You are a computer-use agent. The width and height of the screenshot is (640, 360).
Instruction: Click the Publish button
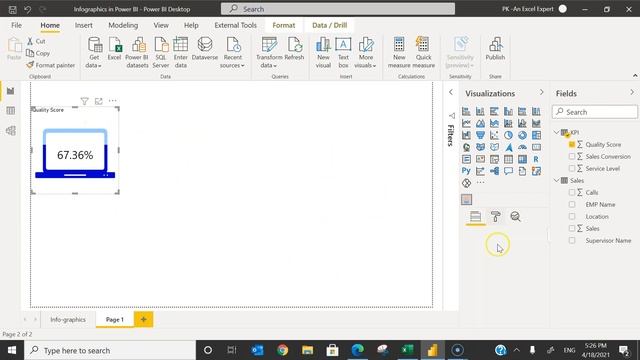pos(495,49)
